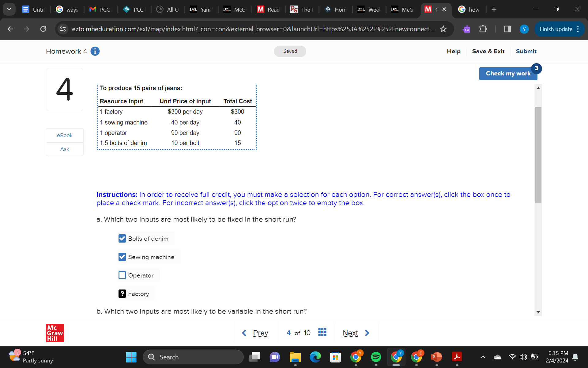Open the Read&Write extension icon
Screen dimensions: 588x368
(x=466, y=29)
